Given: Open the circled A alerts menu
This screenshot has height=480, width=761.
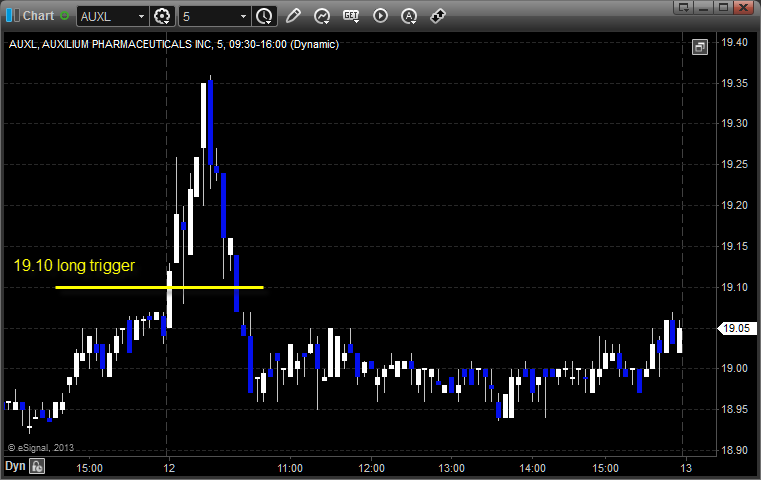Looking at the screenshot, I should pyautogui.click(x=409, y=16).
